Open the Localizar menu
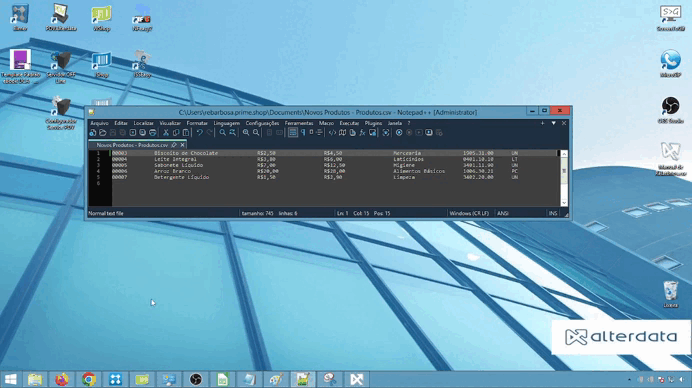 (143, 123)
